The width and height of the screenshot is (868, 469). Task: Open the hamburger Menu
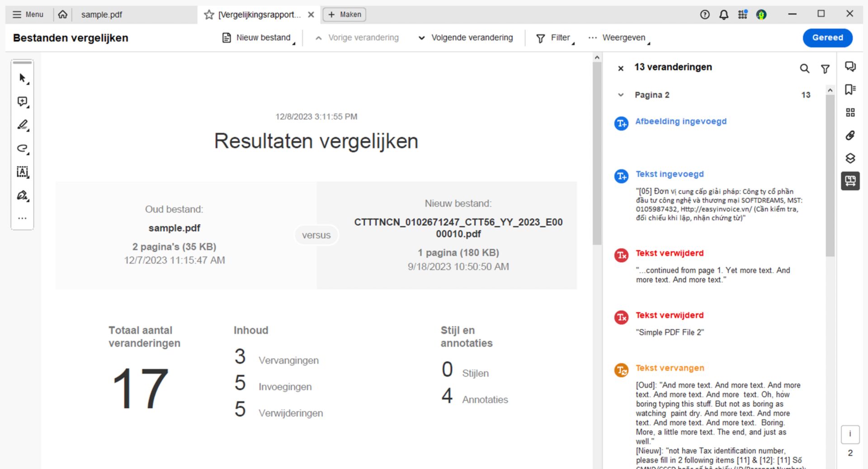(28, 14)
